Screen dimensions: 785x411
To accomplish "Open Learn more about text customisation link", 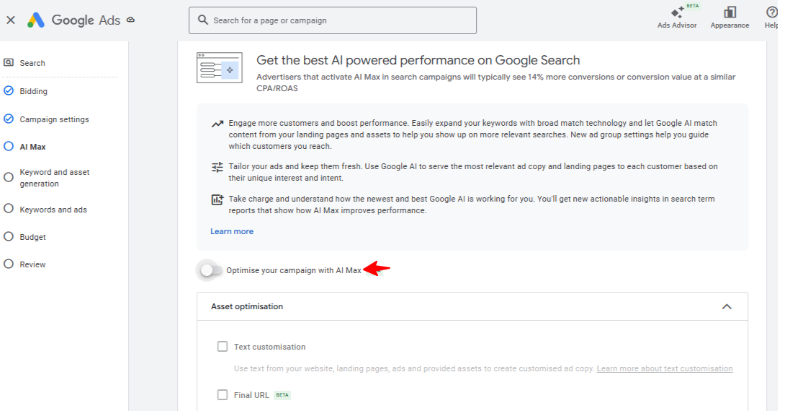I will click(664, 368).
